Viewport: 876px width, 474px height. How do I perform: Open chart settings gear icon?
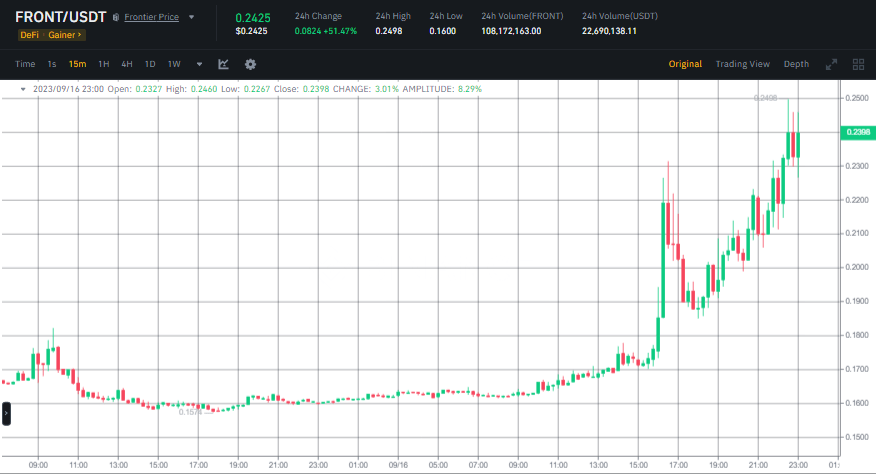click(x=250, y=64)
